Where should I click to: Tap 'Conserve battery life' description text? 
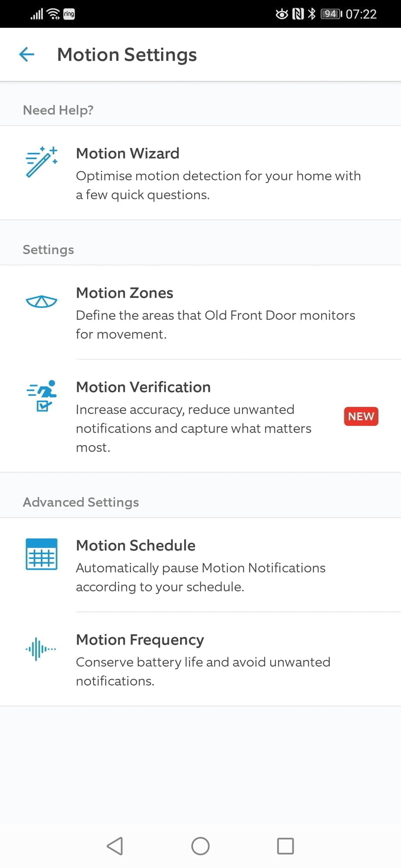tap(203, 671)
